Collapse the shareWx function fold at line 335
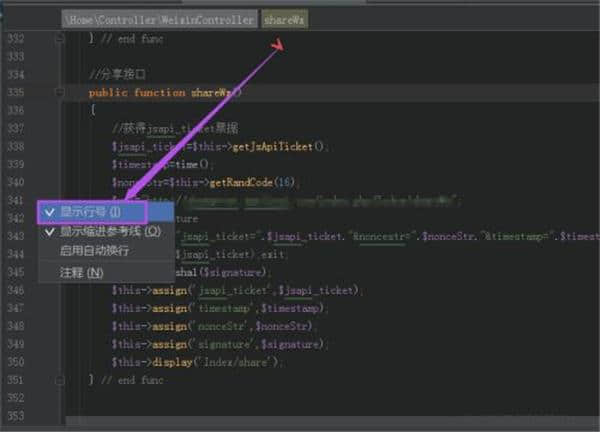The height and width of the screenshot is (432, 600). pos(61,92)
